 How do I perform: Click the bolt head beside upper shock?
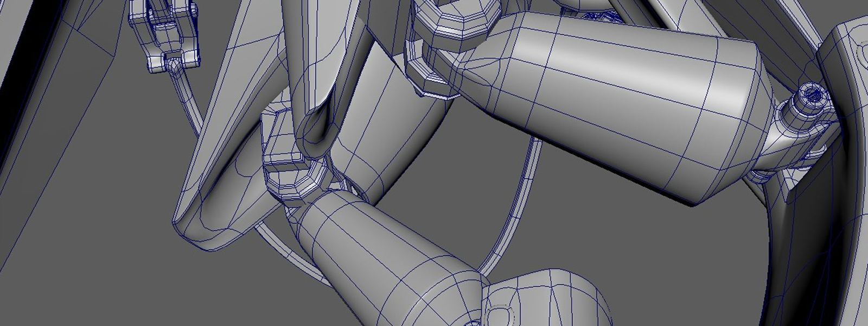(x=810, y=96)
